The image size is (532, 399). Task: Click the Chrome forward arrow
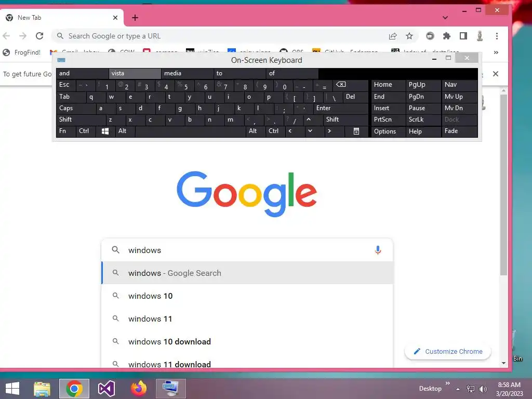click(23, 36)
